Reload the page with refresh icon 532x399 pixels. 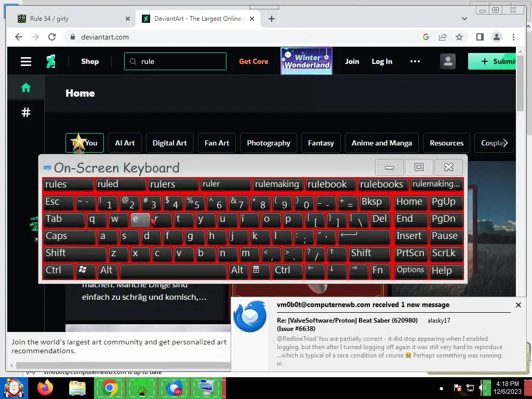coord(52,37)
